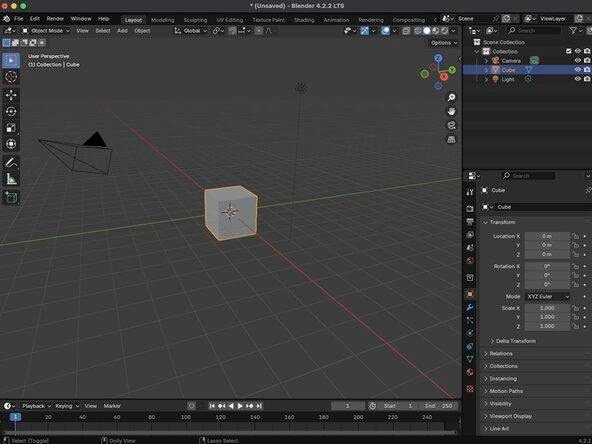Hide the Light in viewport
Image resolution: width=592 pixels, height=444 pixels.
coord(577,79)
